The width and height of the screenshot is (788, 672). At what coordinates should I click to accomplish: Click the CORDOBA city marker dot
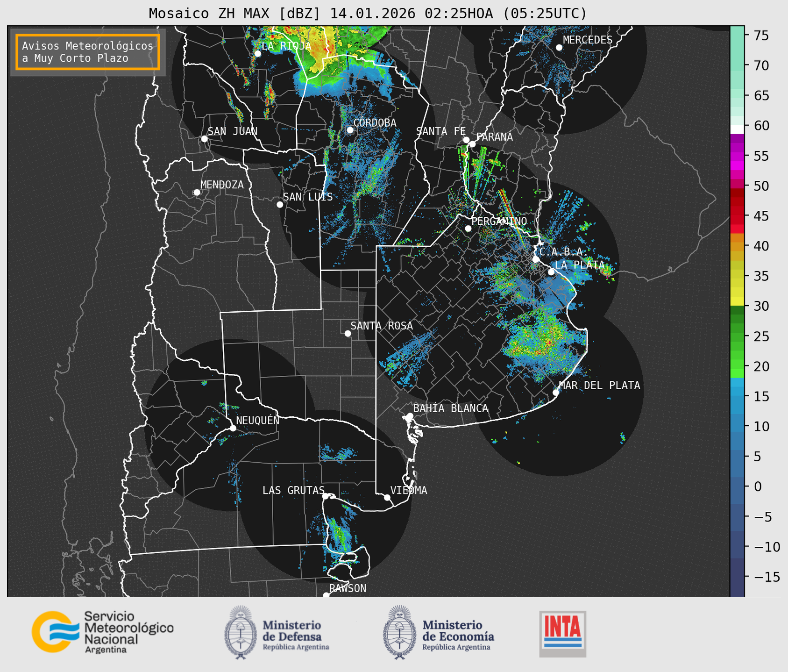coord(350,130)
